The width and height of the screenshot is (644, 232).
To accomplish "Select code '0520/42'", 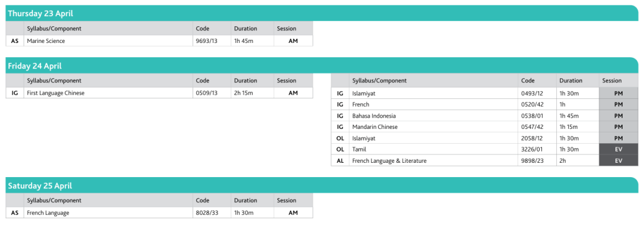I will (537, 105).
